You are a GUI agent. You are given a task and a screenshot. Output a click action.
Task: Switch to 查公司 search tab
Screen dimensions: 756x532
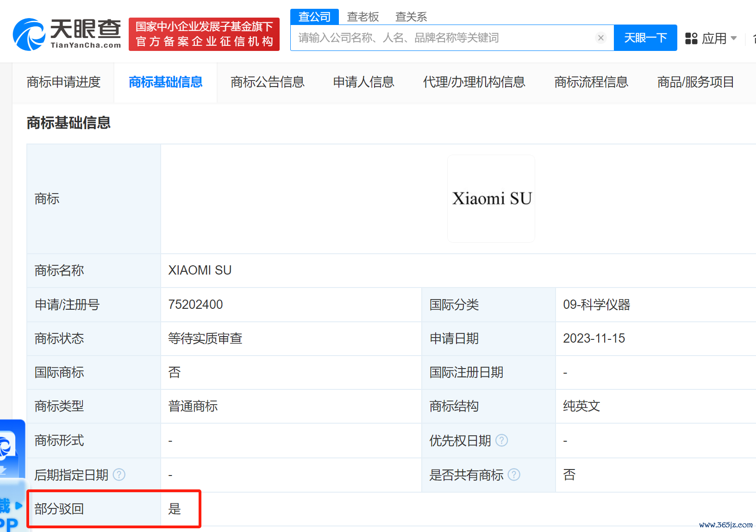pos(314,17)
